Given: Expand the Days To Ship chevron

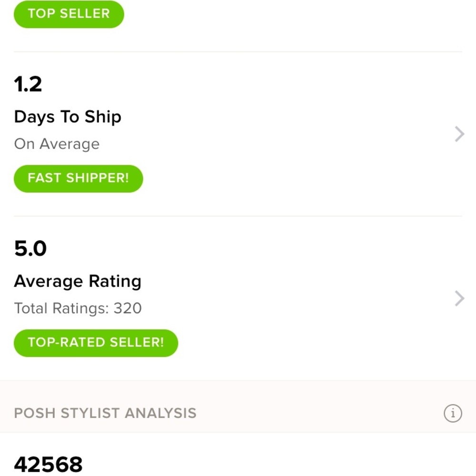Looking at the screenshot, I should click(460, 134).
